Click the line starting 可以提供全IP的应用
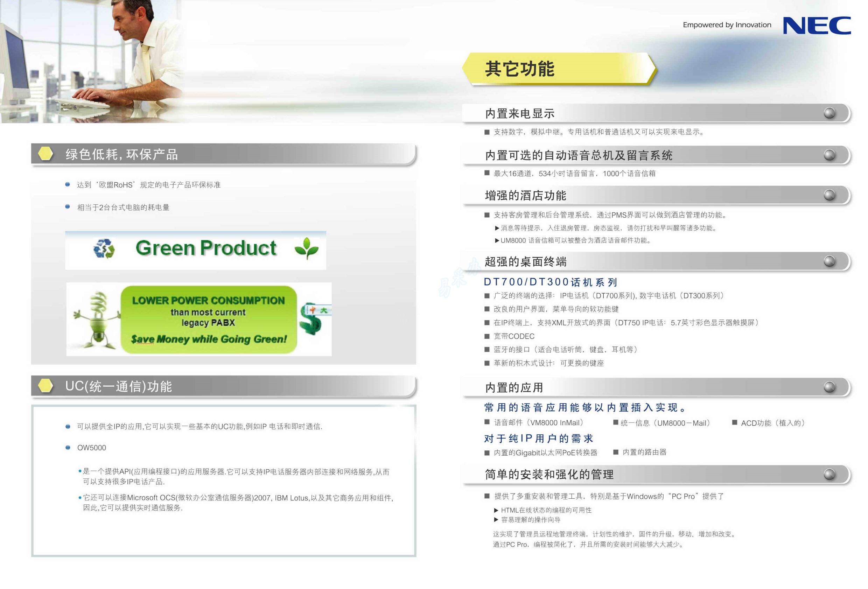 tap(199, 427)
